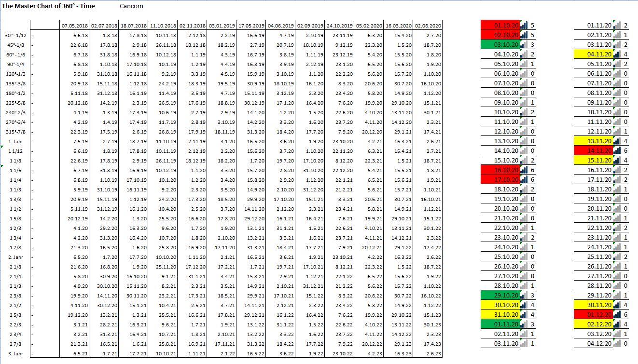Select the '1. Jahr' row label
Image resolution: width=638 pixels, height=364 pixels.
pos(15,141)
